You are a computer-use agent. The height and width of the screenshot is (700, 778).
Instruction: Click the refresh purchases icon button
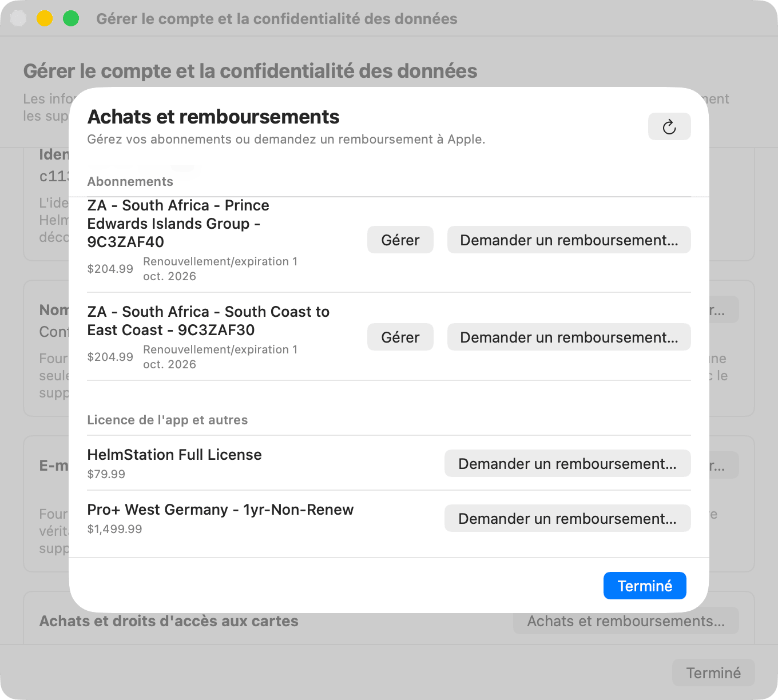(x=669, y=126)
